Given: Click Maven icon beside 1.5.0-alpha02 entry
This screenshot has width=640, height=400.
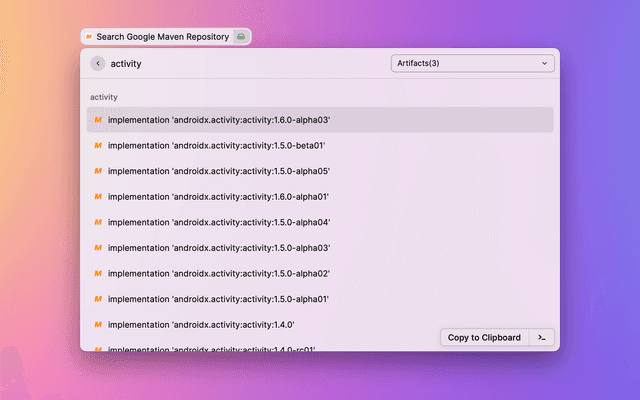Looking at the screenshot, I should (x=98, y=273).
